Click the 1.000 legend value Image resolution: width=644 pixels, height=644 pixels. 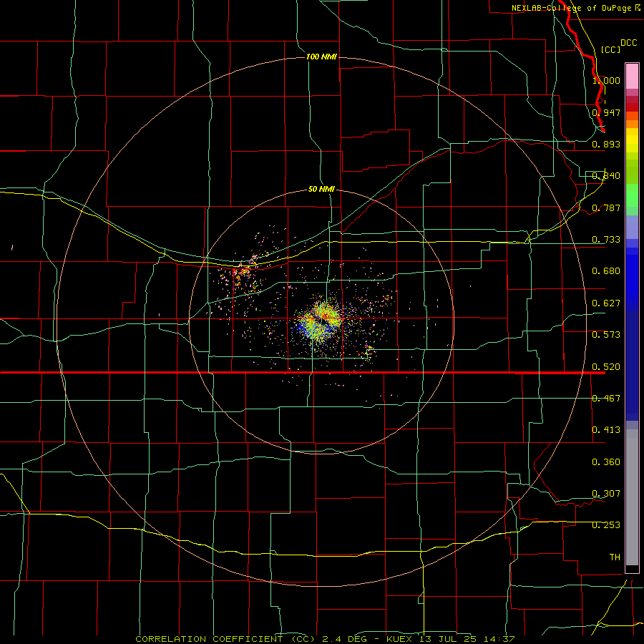click(x=606, y=80)
